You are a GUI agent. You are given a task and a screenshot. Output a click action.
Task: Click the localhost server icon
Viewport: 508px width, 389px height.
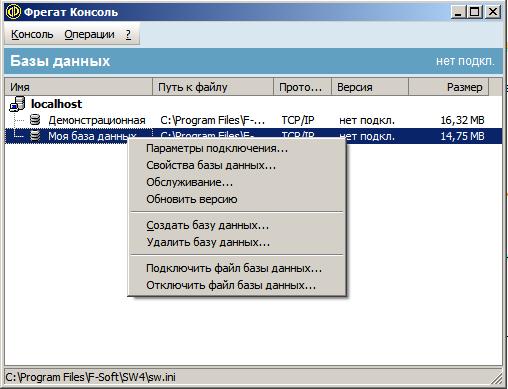click(x=17, y=104)
